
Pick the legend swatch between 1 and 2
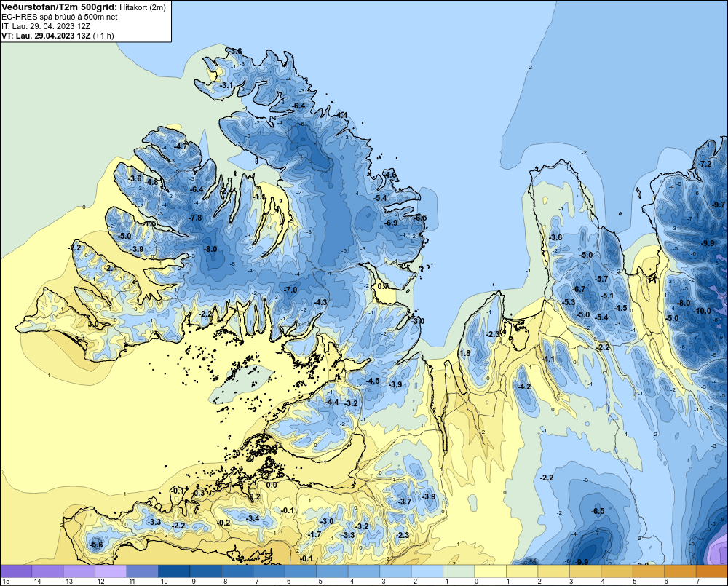click(x=522, y=571)
